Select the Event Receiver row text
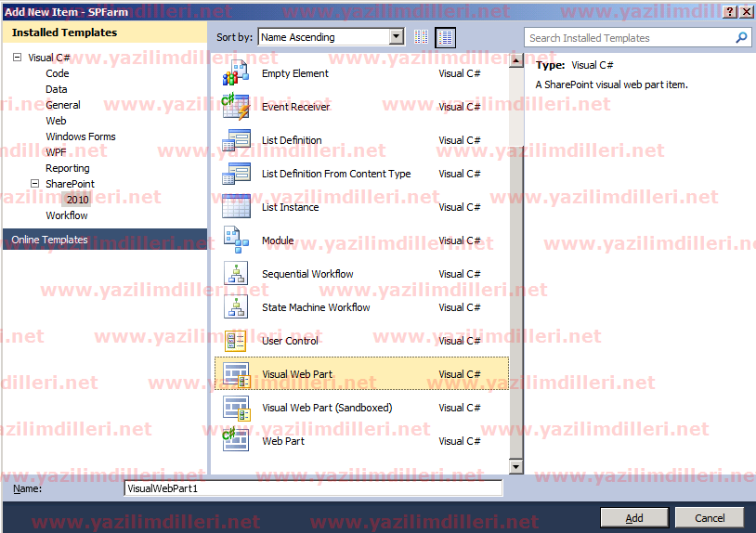Screen dimensions: 756x533 pos(295,107)
